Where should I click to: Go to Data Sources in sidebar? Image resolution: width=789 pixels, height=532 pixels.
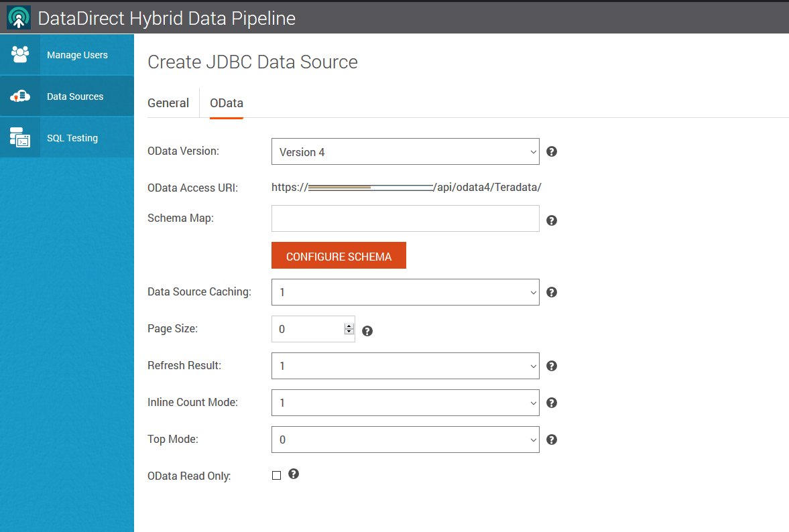pyautogui.click(x=67, y=96)
